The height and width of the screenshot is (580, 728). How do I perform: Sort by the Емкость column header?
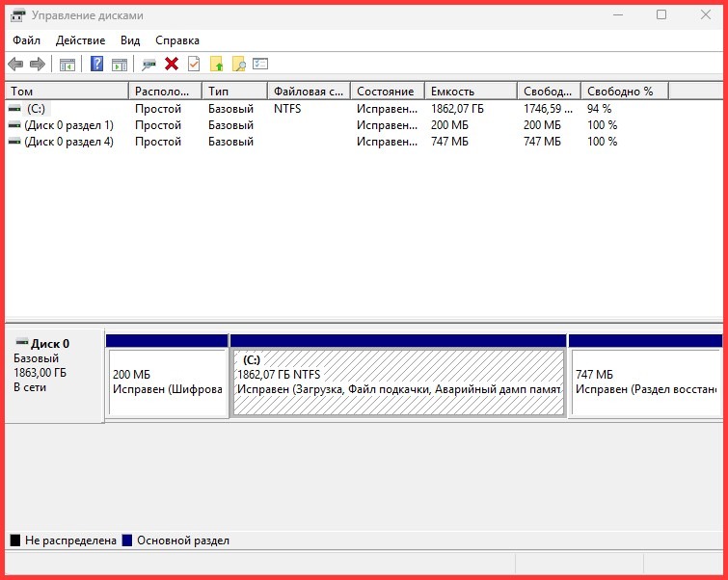(471, 91)
